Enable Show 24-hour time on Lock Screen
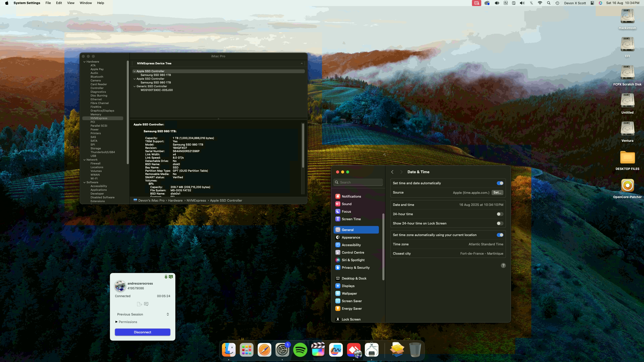Image resolution: width=644 pixels, height=362 pixels. (x=500, y=223)
